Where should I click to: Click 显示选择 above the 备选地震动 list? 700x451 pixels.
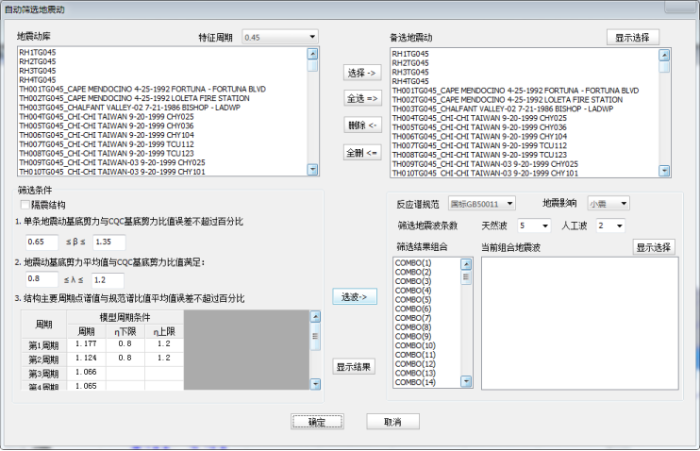pos(632,37)
